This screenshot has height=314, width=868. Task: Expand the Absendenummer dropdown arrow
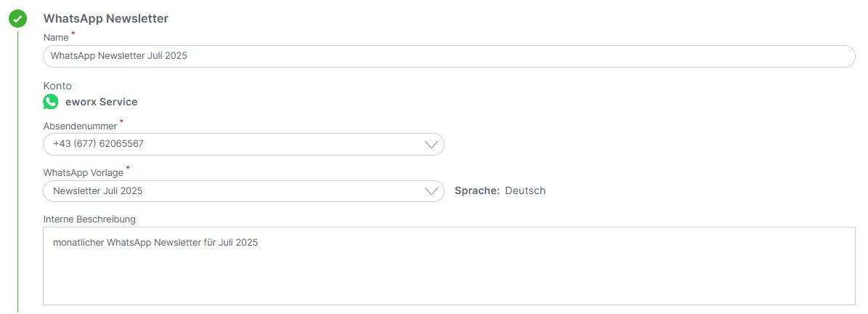click(x=431, y=144)
